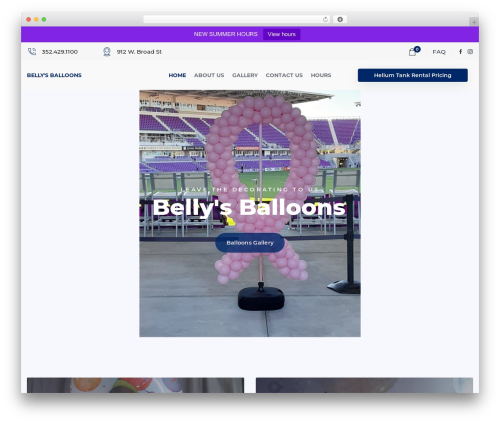Click the browser reload icon
Viewport: 500px width, 423px height.
click(x=325, y=19)
